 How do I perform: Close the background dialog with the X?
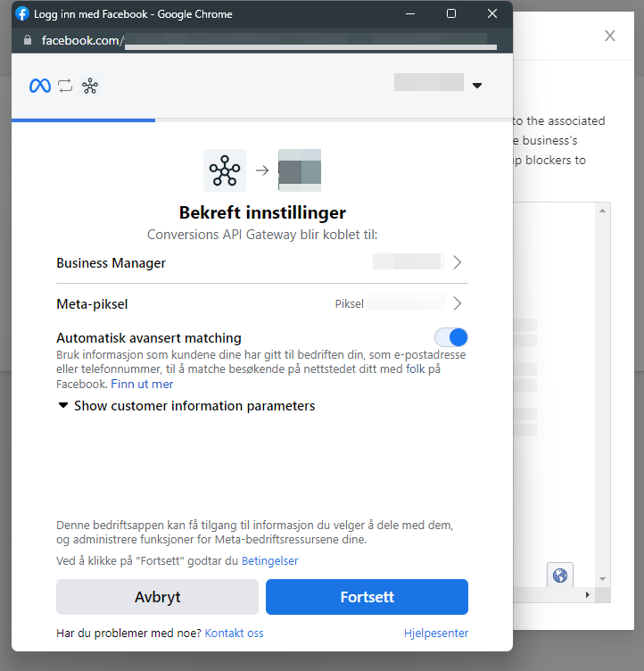point(610,36)
